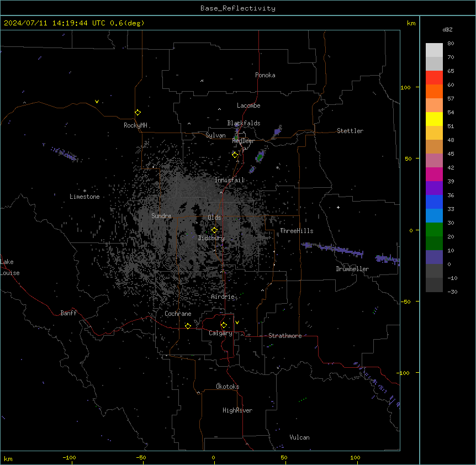Pick the dark grey -30 to -10 legend swatch
The image size is (476, 465).
coord(434,285)
